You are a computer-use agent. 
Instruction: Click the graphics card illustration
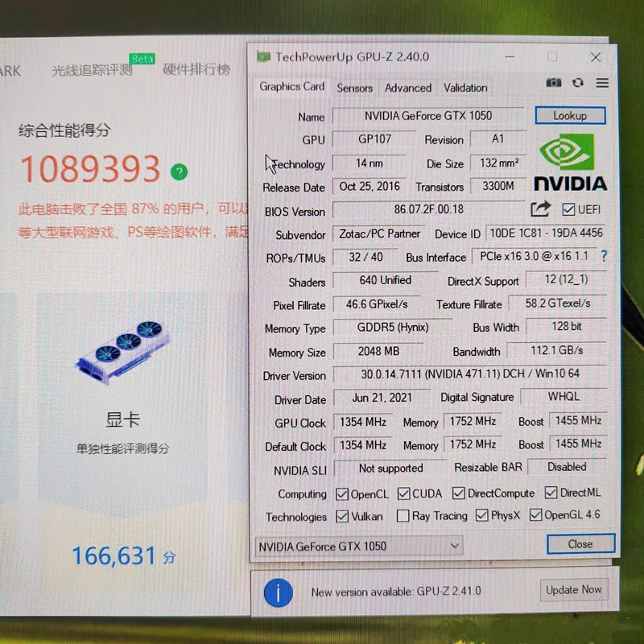tap(123, 353)
